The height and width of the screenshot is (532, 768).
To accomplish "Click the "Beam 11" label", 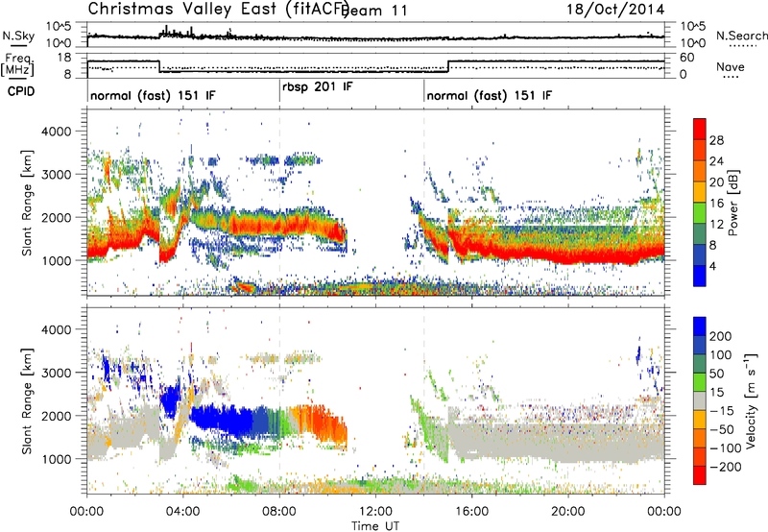I will (374, 11).
